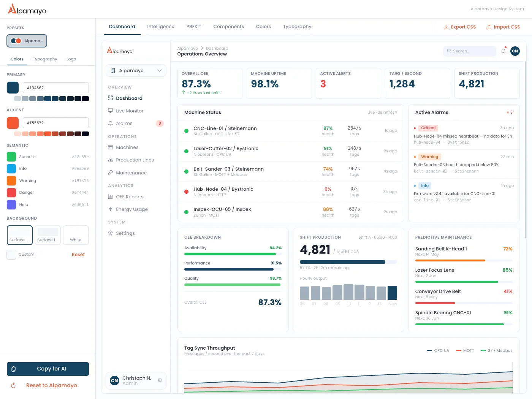Screen dimensions: 532x399
Task: Click the Production Lines hierarchy icon
Action: click(x=111, y=160)
